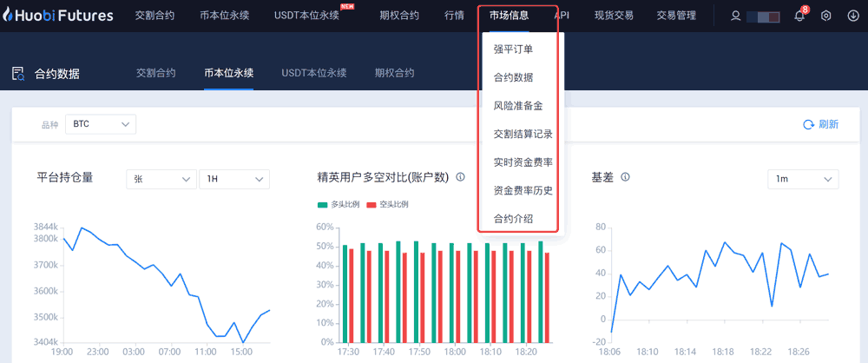Open the user account profile icon
Screen dimensions: 868x363
coord(736,16)
